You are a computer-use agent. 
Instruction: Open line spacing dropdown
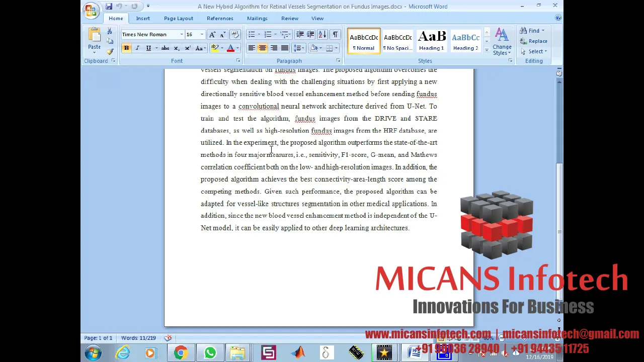299,48
